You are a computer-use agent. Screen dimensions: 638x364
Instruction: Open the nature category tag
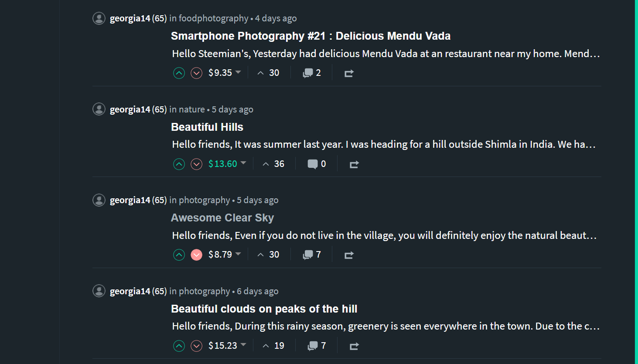(191, 109)
